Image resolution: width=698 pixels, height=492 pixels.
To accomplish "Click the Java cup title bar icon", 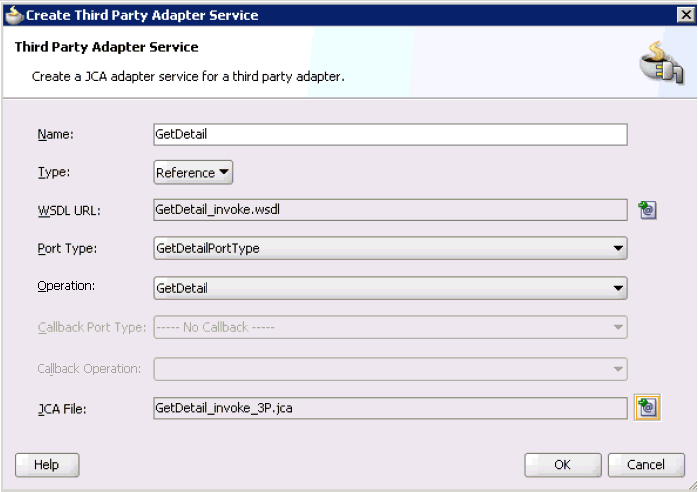I will 14,15.
